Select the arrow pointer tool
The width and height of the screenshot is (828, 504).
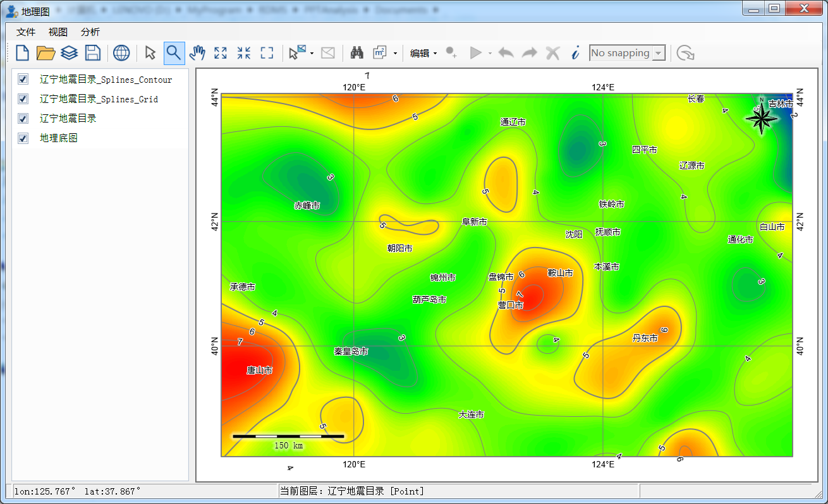coord(150,53)
